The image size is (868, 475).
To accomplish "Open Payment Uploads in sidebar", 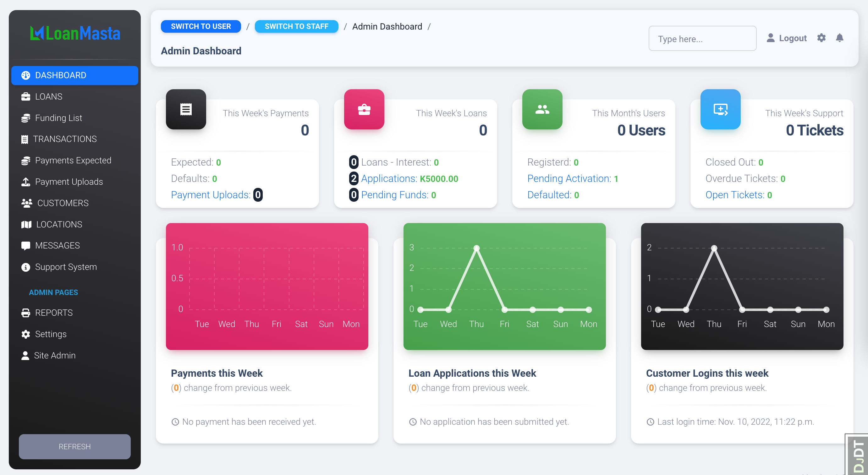I will pos(75,182).
